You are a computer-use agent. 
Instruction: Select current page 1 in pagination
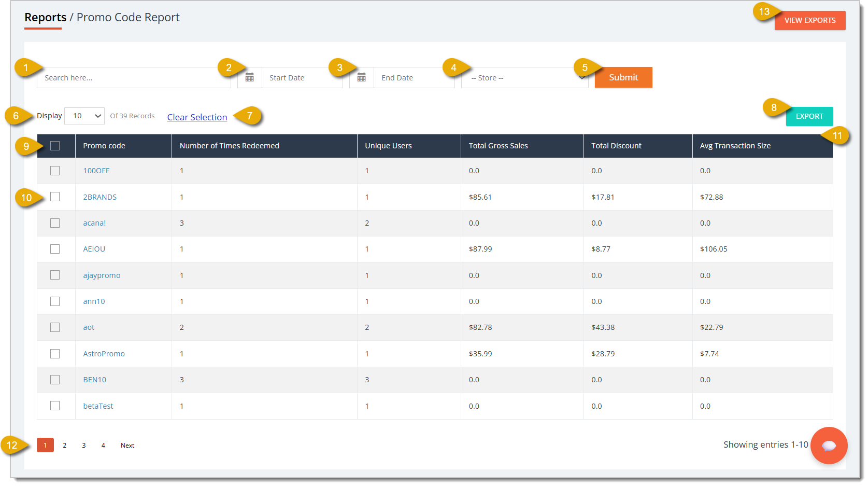click(x=45, y=445)
